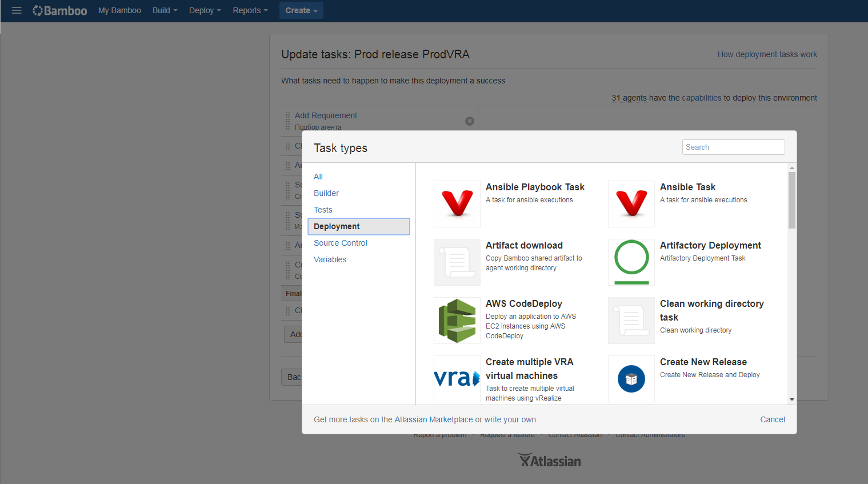Click the Create New Release title
The image size is (868, 484).
[x=703, y=362]
